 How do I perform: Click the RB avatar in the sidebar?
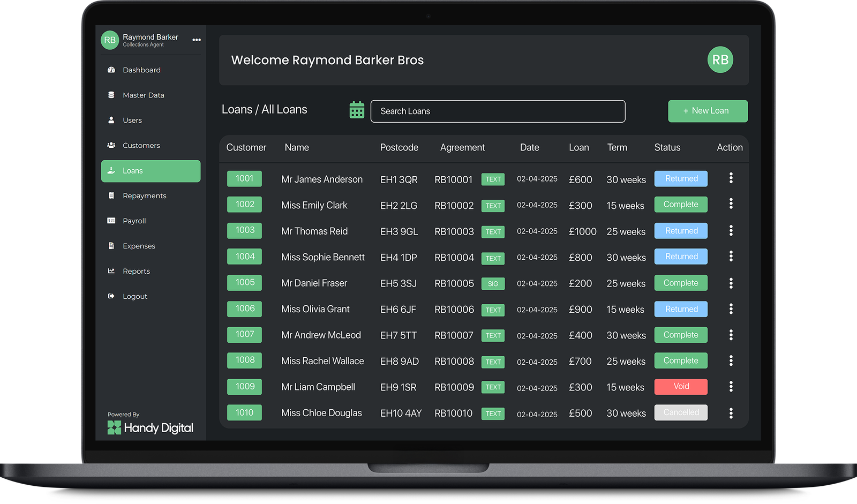pos(110,40)
